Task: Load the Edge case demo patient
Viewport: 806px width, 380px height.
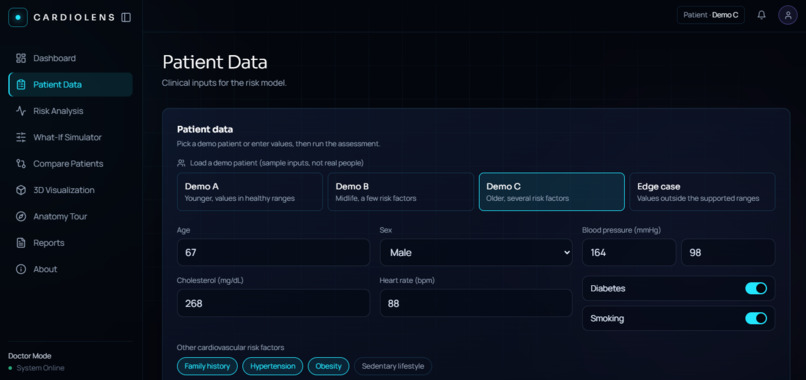Action: [702, 192]
